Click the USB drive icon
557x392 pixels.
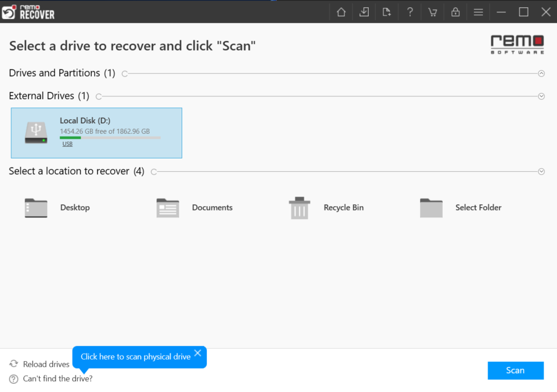(x=36, y=133)
